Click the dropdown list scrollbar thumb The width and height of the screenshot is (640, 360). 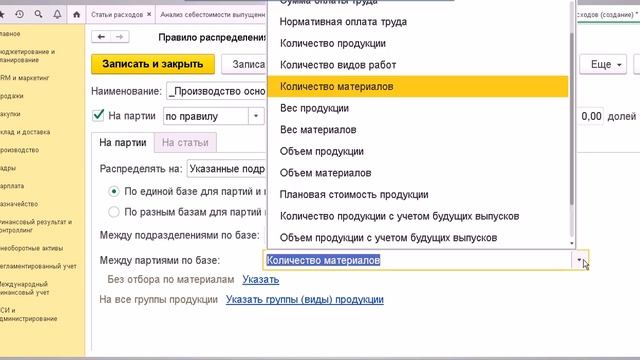coord(572,118)
